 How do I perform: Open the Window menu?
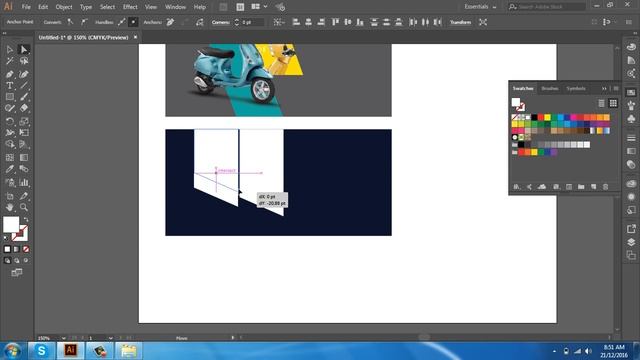tap(175, 7)
